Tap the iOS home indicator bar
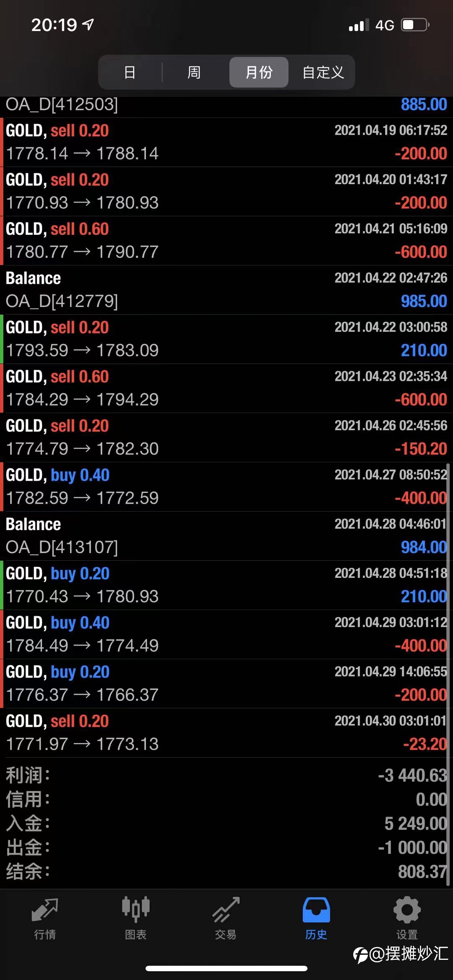 click(x=226, y=968)
